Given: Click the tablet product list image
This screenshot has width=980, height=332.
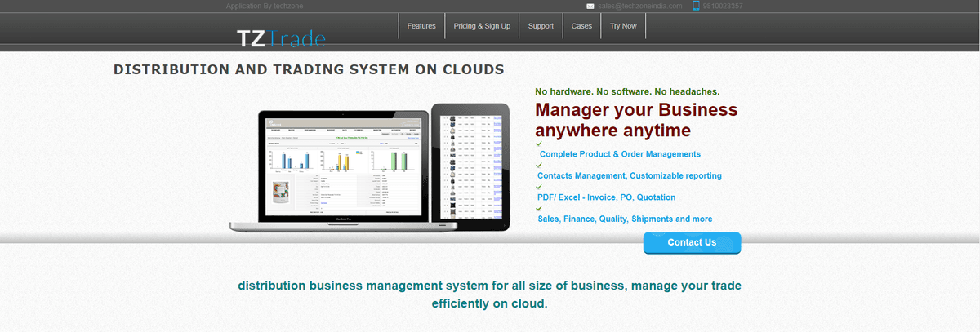Looking at the screenshot, I should (470, 166).
